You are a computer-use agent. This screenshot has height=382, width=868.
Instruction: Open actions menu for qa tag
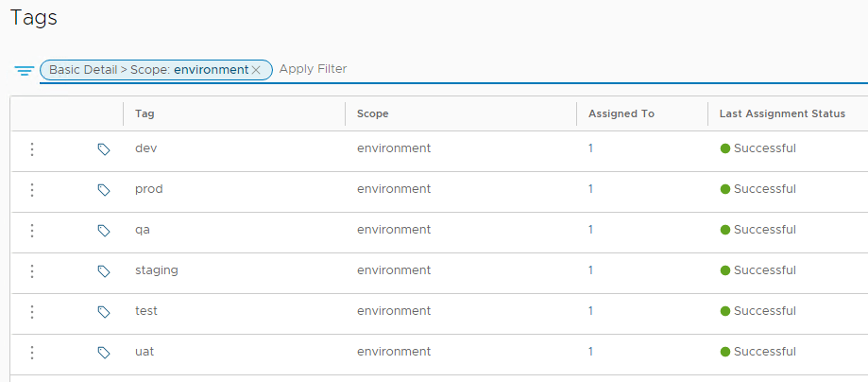point(32,231)
